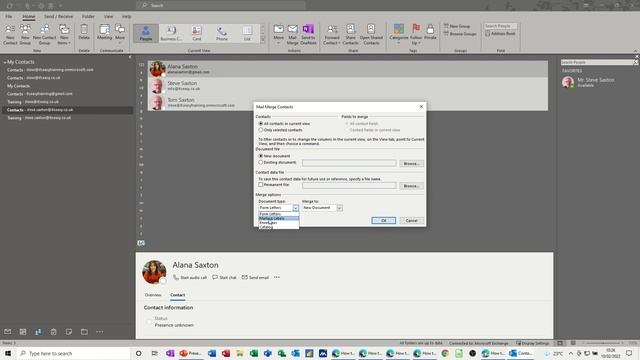Choose Mailing Labels from dropdown list

pyautogui.click(x=279, y=218)
